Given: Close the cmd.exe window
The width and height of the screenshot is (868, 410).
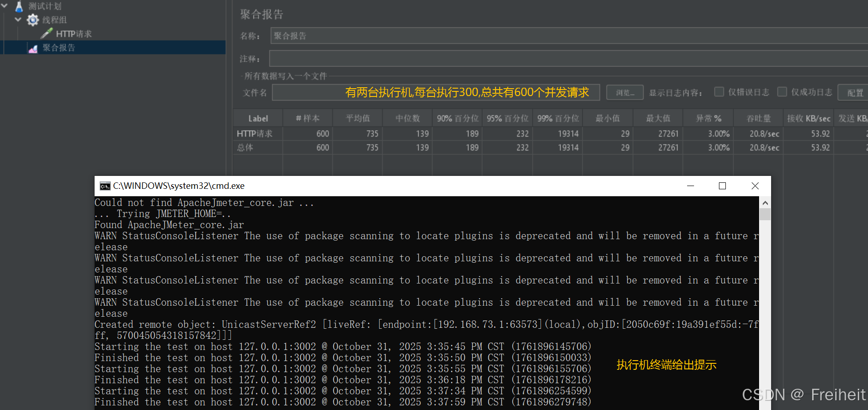Looking at the screenshot, I should click(755, 186).
